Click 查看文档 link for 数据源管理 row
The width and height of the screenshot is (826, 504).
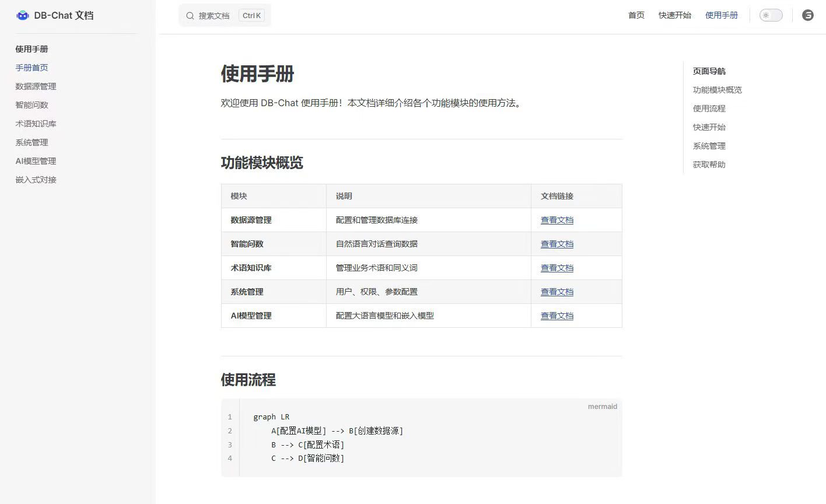[556, 220]
